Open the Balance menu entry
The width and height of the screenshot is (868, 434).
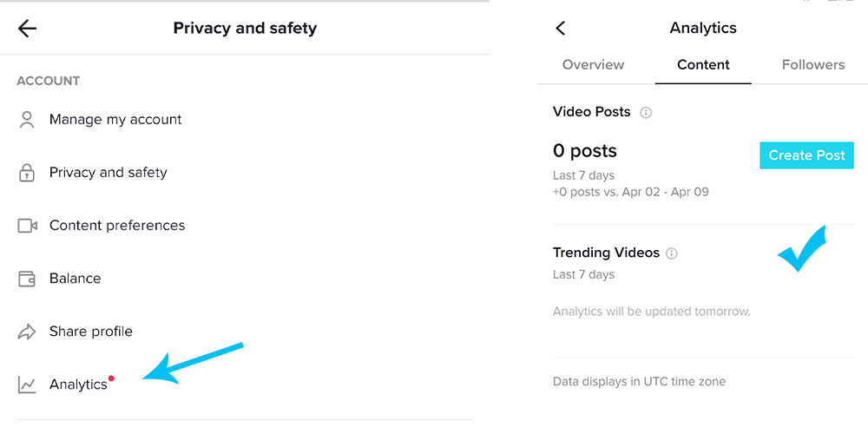pos(75,279)
